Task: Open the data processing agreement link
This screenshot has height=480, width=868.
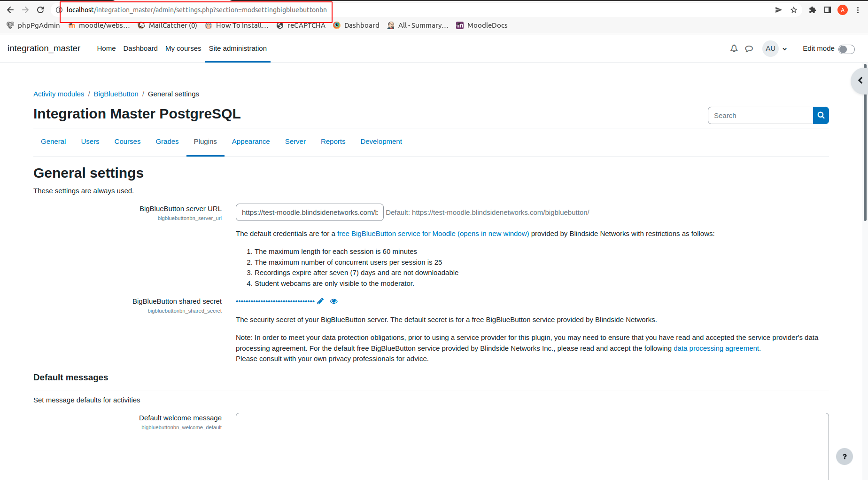Action: pos(716,348)
